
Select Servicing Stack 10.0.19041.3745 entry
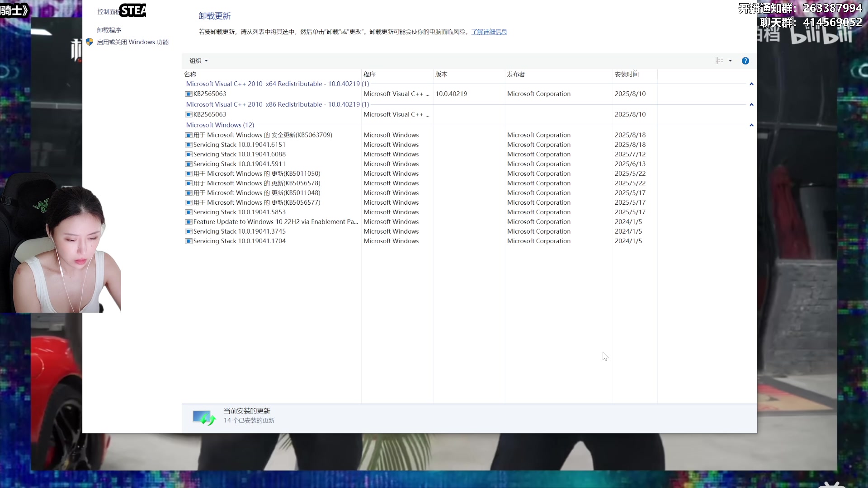(239, 232)
